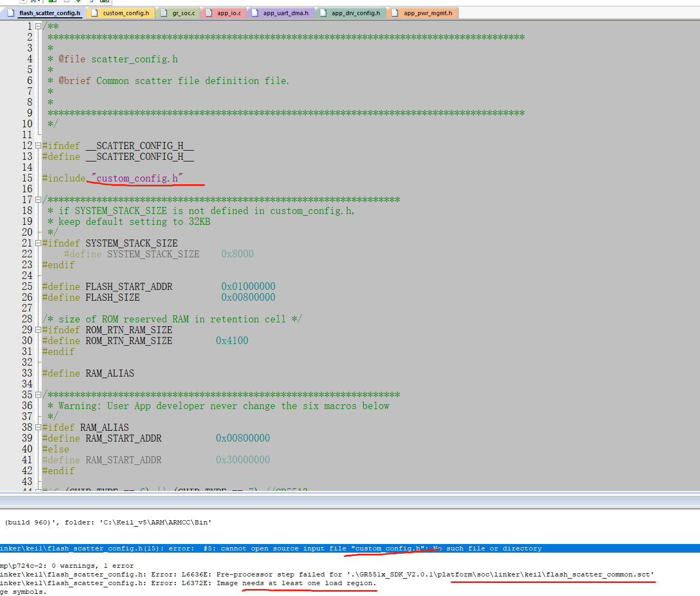Click the build output line with folder 'C:\Keil_v5\ARM\ARMCC\Bin'

[x=108, y=522]
